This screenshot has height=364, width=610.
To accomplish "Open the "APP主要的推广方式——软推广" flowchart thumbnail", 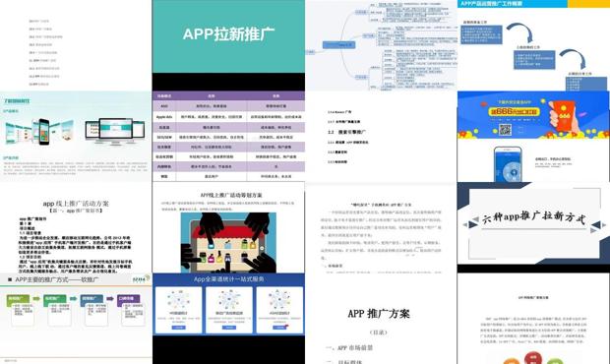I will coord(76,319).
